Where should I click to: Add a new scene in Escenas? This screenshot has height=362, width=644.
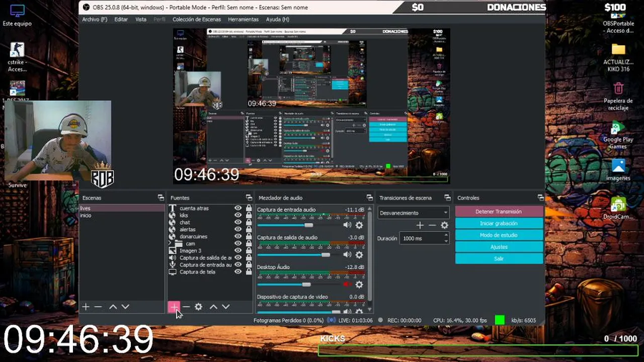click(86, 307)
